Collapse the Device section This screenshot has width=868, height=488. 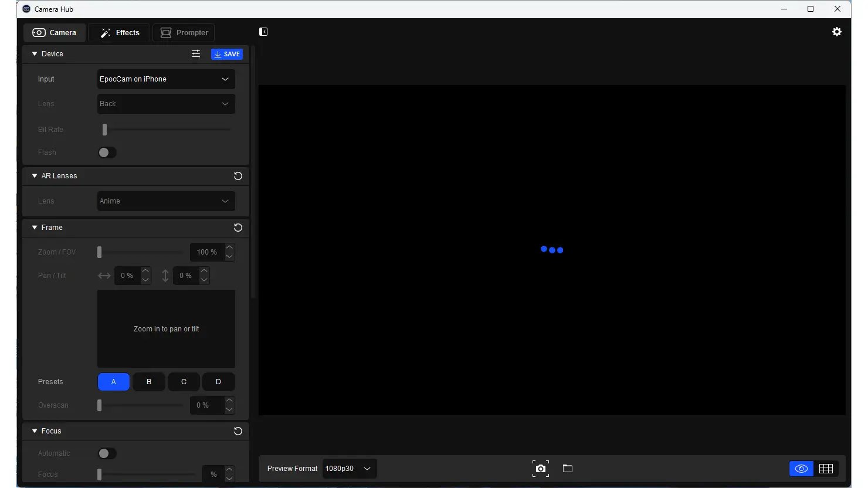pyautogui.click(x=35, y=54)
